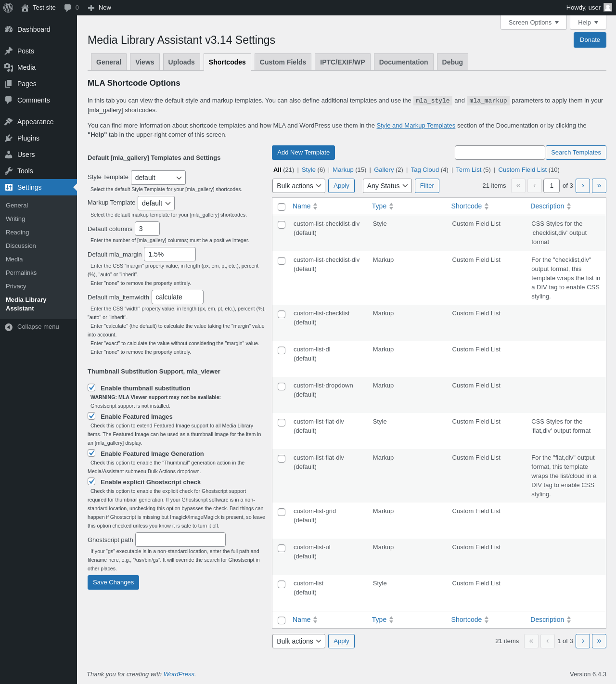Select the custom-list-dropdown row checkbox

[282, 387]
